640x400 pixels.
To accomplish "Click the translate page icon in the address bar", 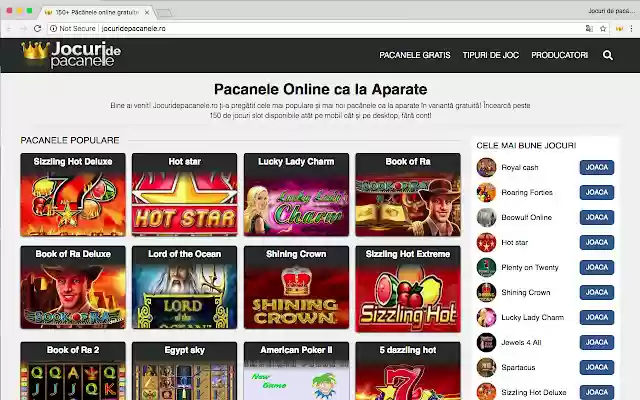I will coord(589,29).
